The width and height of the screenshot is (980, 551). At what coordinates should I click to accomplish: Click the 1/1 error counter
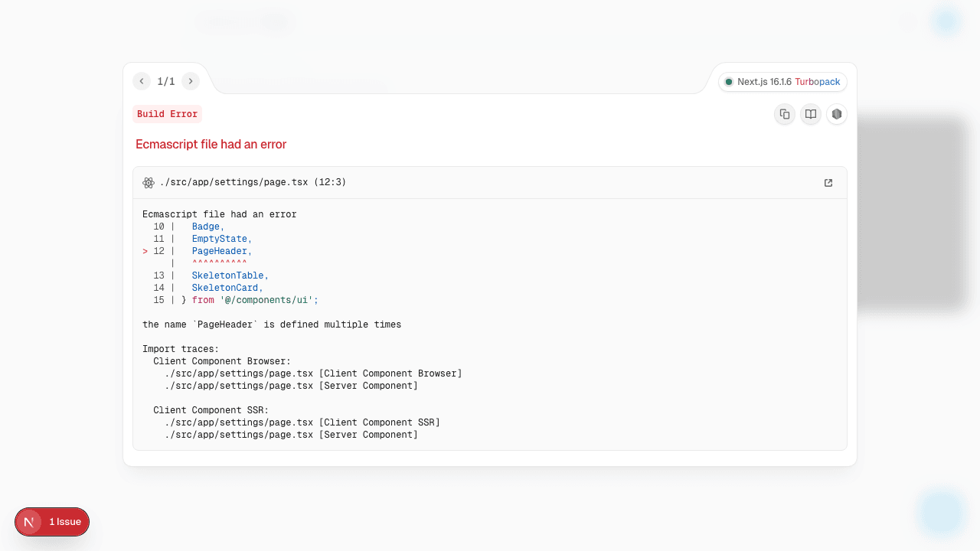click(x=166, y=81)
